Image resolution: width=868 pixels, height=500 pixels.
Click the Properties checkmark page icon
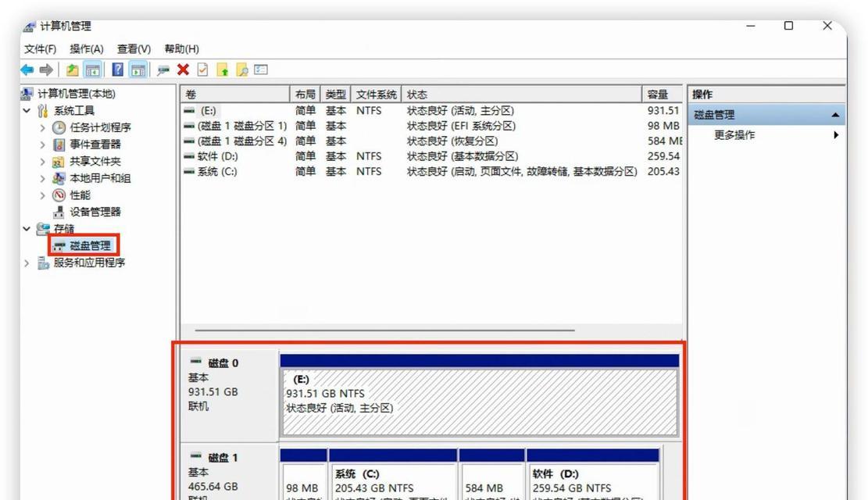click(202, 70)
